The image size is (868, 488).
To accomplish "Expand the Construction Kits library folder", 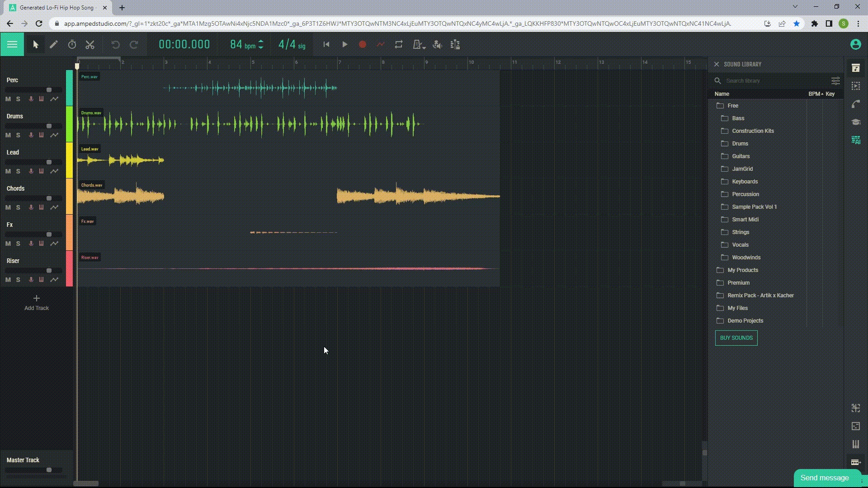I will [x=753, y=131].
